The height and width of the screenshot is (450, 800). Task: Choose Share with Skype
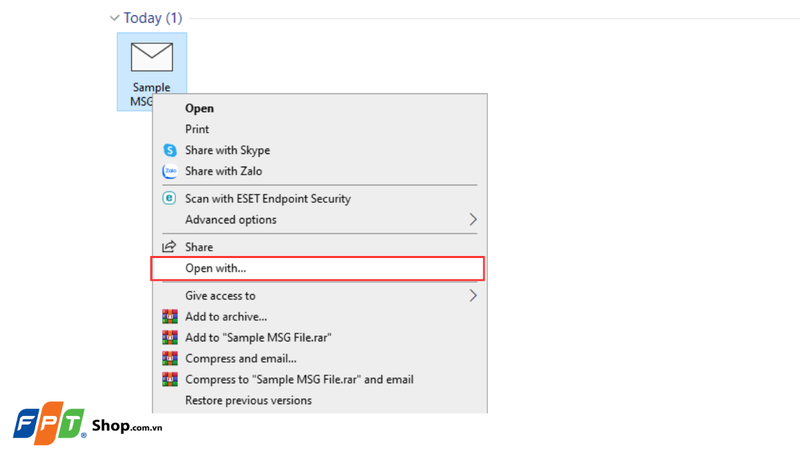click(x=227, y=150)
